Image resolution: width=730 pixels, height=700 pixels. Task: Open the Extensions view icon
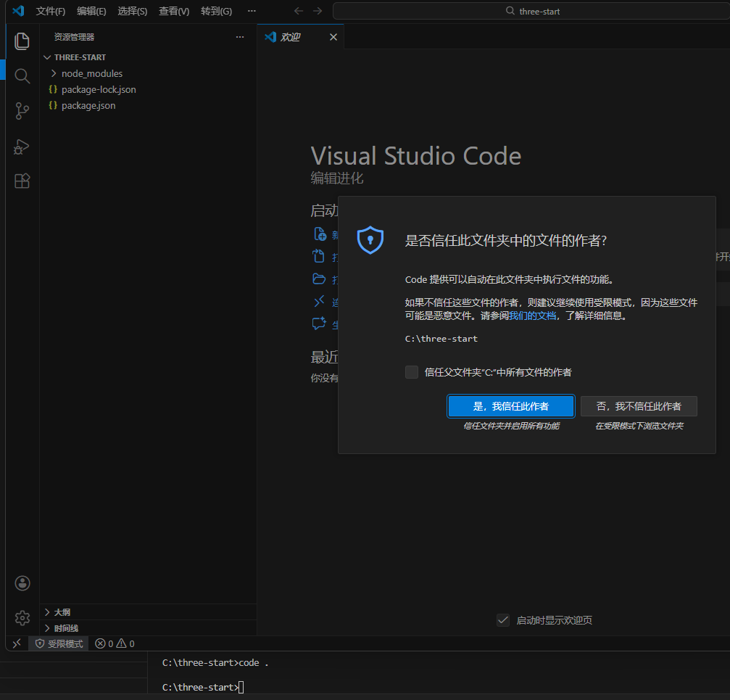(22, 181)
